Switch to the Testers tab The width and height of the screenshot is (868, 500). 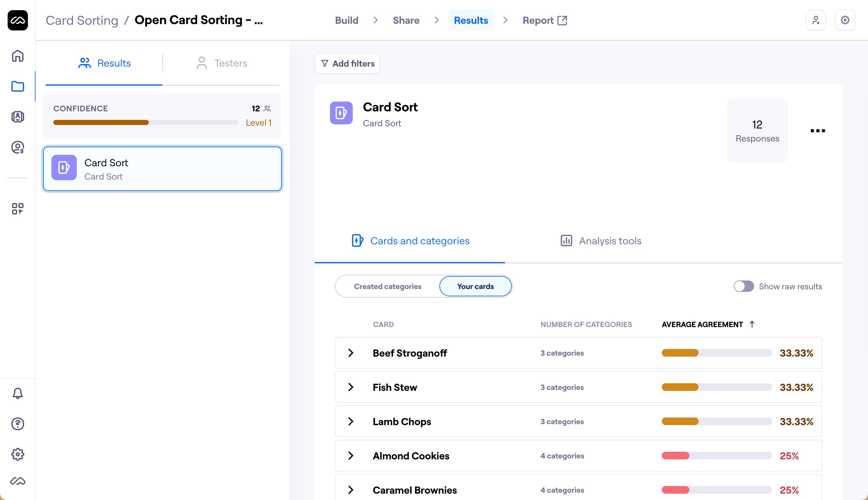(x=221, y=63)
